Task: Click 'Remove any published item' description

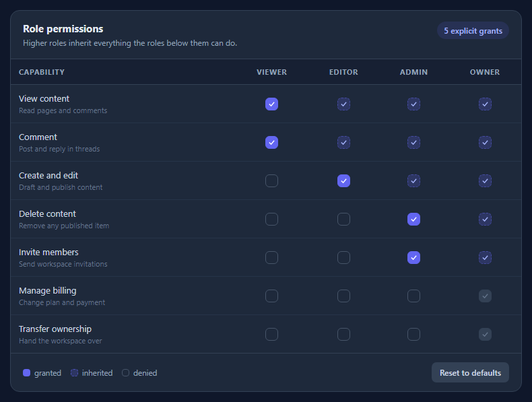Action: click(x=64, y=226)
